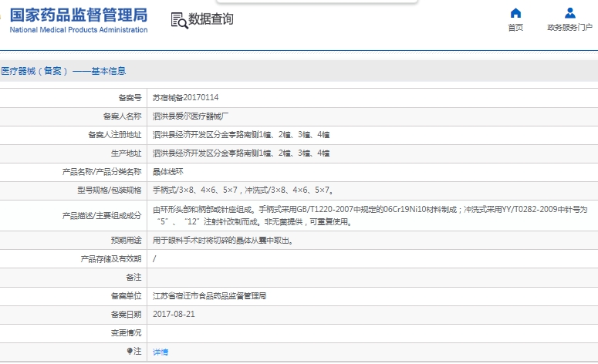Click the 备案人名称 row label
Image resolution: width=598 pixels, height=364 pixels.
(122, 116)
